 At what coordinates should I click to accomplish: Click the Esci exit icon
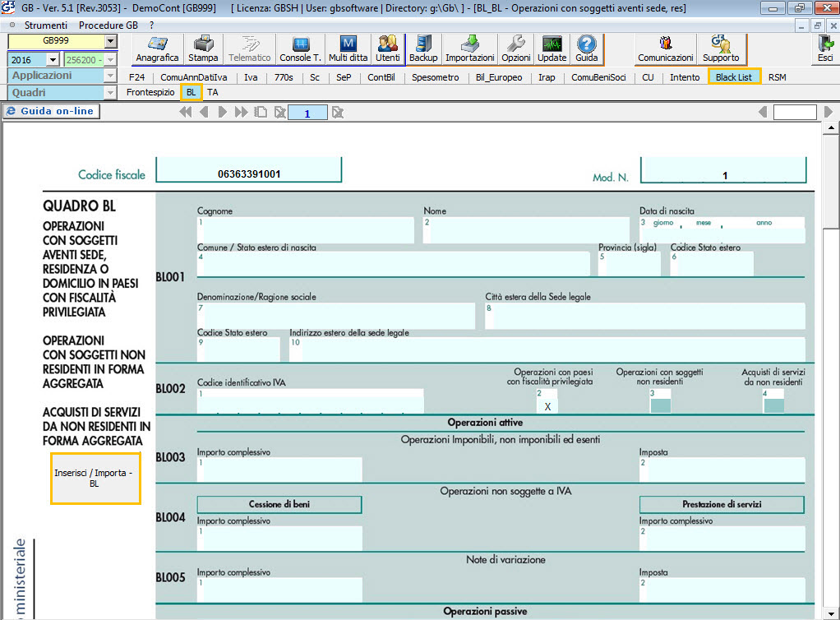(x=825, y=49)
